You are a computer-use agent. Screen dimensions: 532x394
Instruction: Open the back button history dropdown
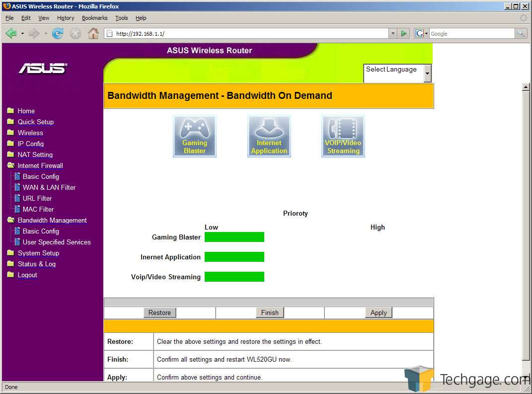tap(22, 33)
